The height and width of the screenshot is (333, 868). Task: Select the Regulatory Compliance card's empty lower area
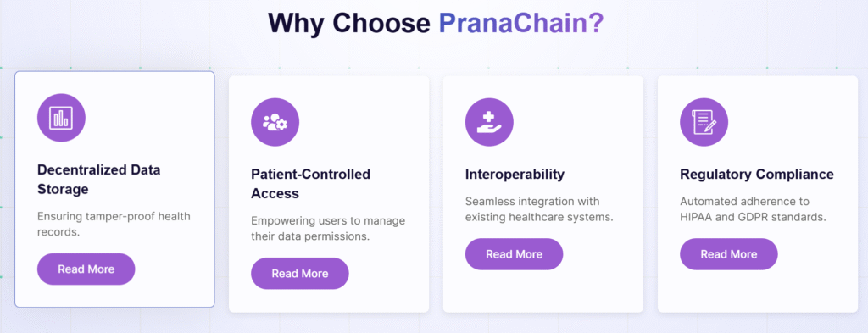point(757,291)
